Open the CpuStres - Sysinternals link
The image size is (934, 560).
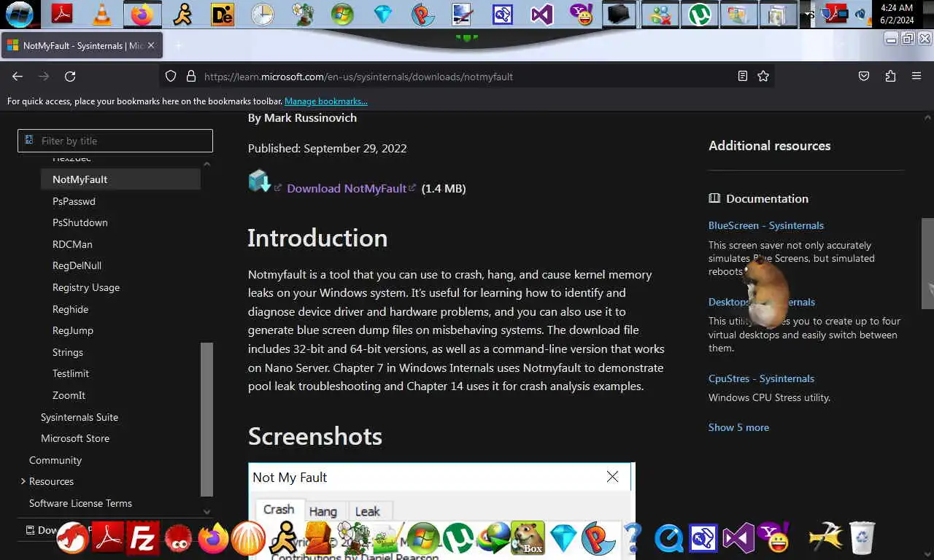[761, 378]
